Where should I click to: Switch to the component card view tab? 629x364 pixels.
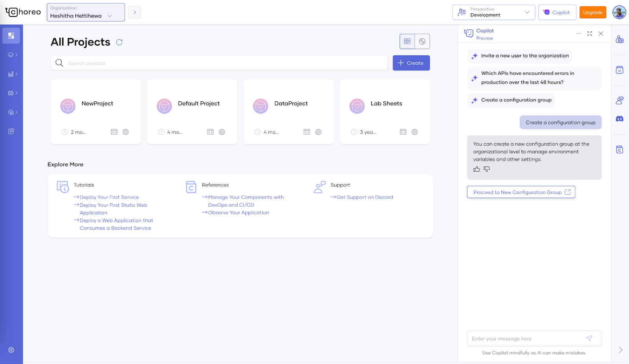[x=422, y=41]
